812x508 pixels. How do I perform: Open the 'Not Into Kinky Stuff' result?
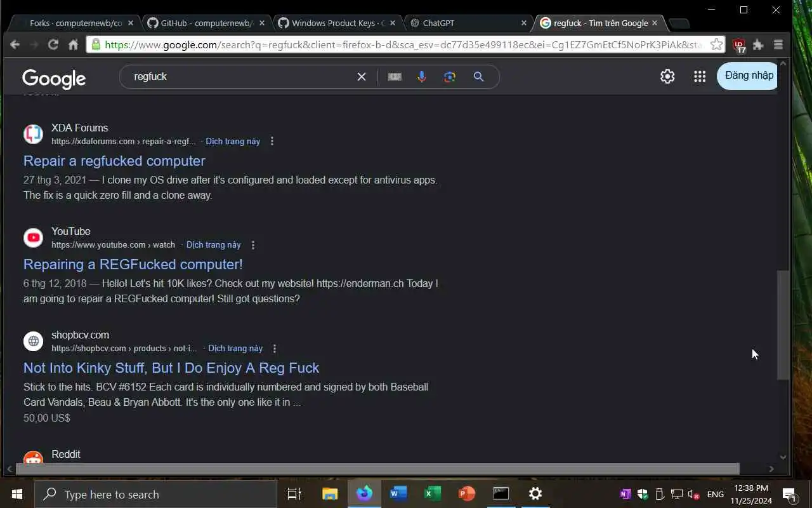[171, 368]
